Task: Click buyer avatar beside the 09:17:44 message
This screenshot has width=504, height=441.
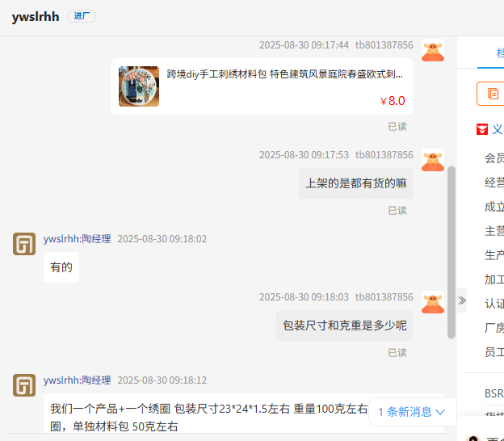Action: pos(433,50)
